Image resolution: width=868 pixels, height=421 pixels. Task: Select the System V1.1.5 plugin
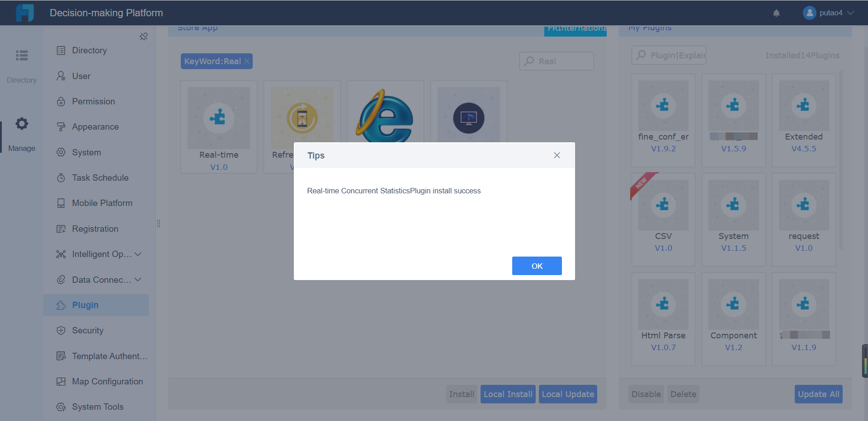point(733,220)
